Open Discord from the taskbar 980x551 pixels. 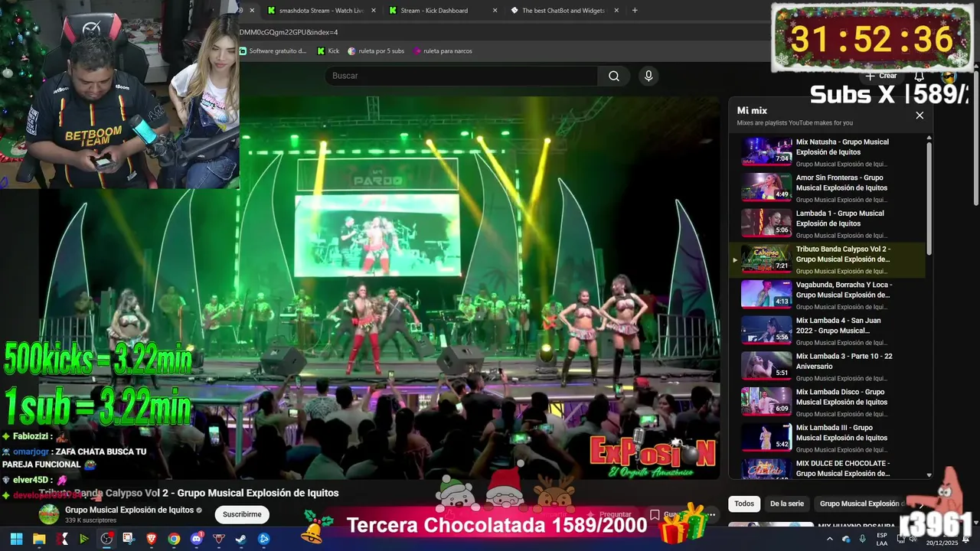pyautogui.click(x=196, y=539)
